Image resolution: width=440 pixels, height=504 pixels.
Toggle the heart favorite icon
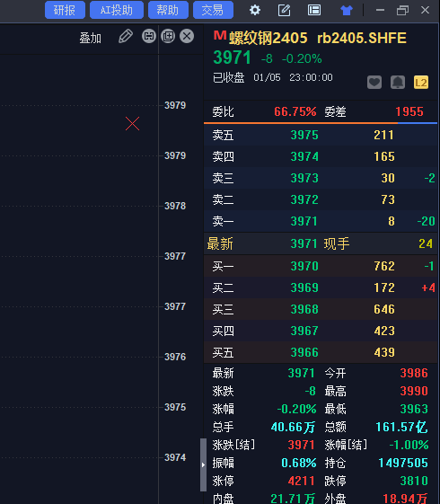point(374,83)
